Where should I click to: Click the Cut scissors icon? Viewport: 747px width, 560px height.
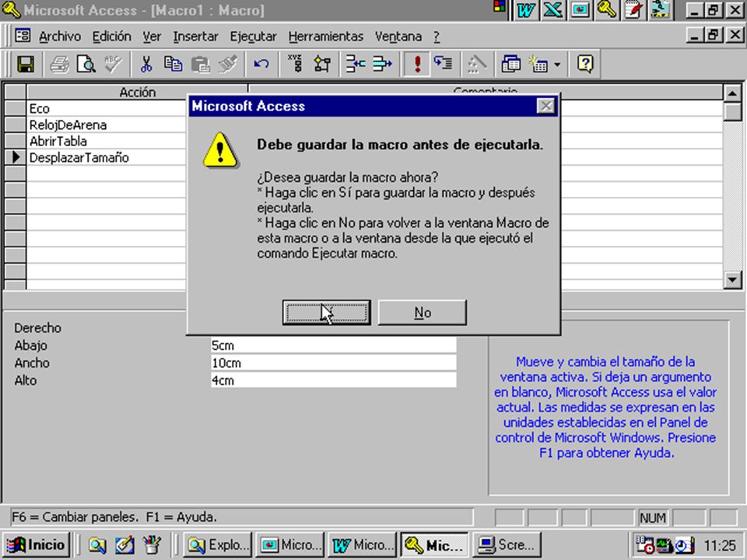coord(146,64)
